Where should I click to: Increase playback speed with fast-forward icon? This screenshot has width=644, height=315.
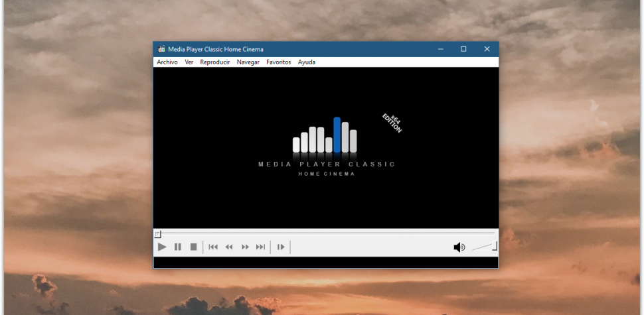pyautogui.click(x=245, y=247)
